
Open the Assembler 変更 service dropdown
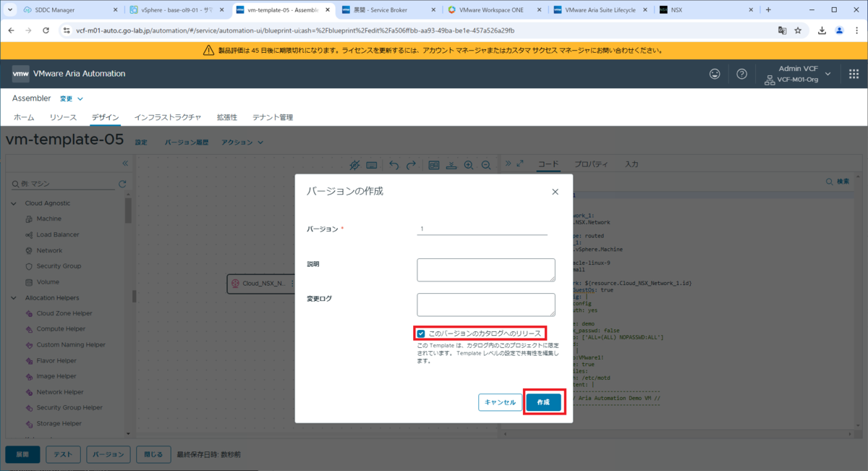click(x=71, y=98)
